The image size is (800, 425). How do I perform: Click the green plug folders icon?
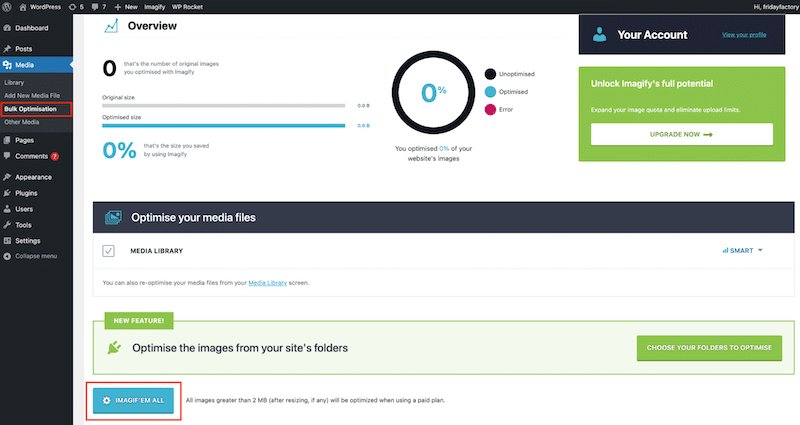pos(114,348)
